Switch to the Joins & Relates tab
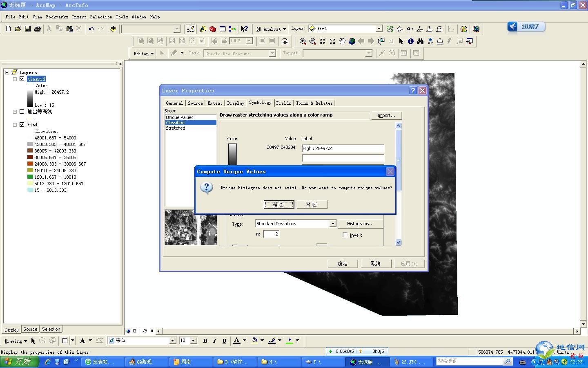Image resolution: width=588 pixels, height=368 pixels. tap(314, 103)
